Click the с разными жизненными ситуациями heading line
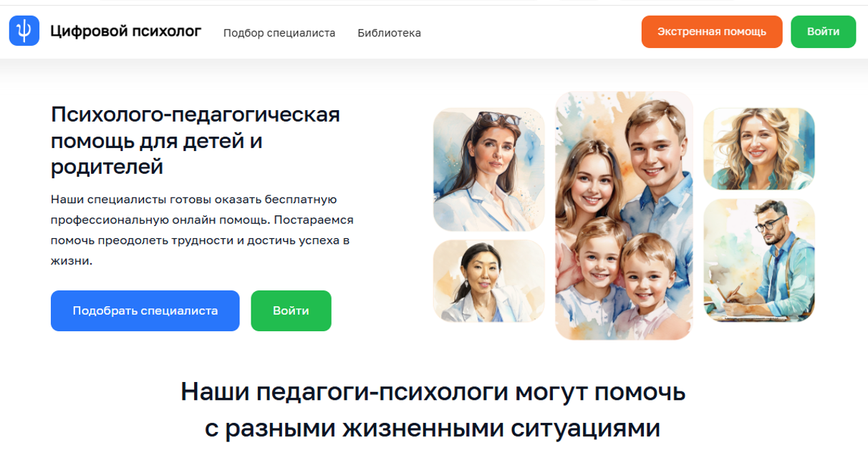 (433, 428)
